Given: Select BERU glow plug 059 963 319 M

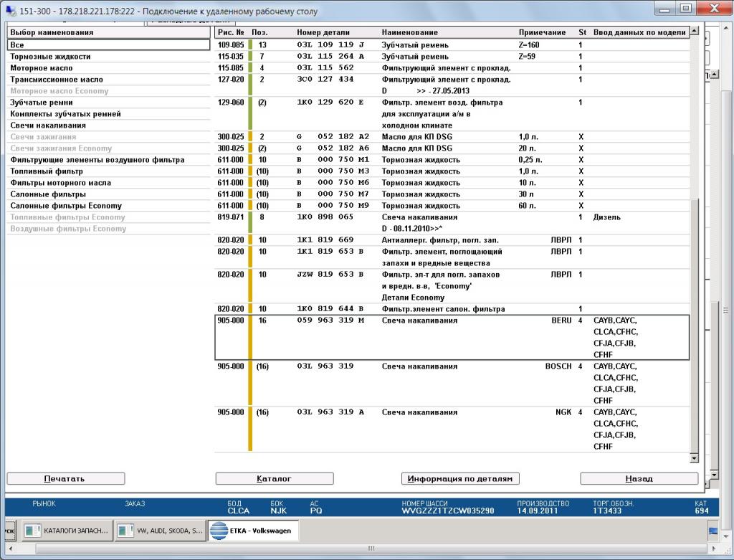Looking at the screenshot, I should tap(452, 338).
